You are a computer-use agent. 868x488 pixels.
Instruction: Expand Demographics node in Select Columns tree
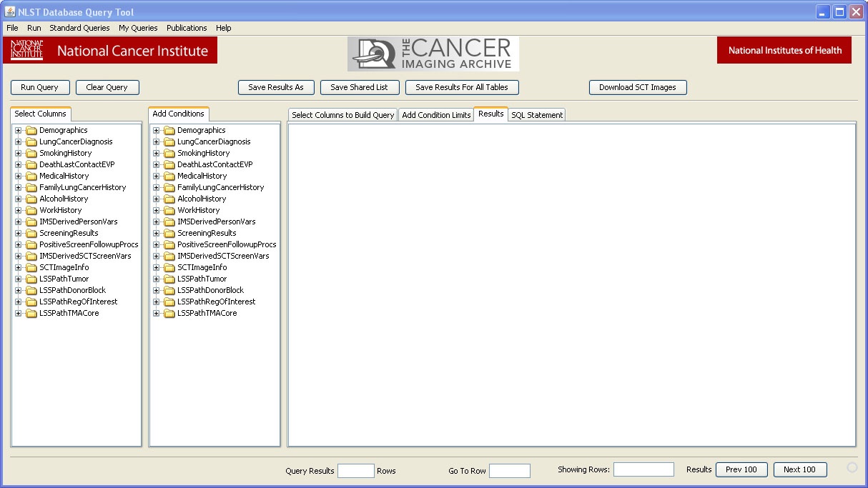point(19,131)
